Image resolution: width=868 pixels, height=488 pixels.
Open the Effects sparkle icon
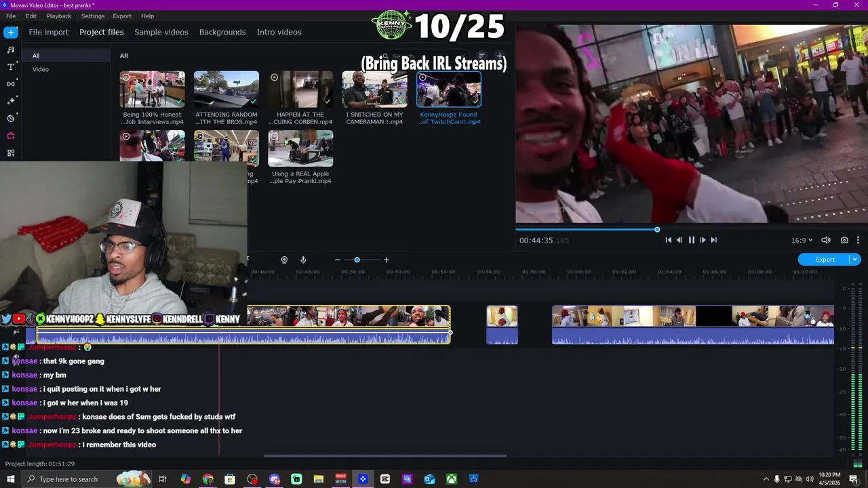[11, 101]
